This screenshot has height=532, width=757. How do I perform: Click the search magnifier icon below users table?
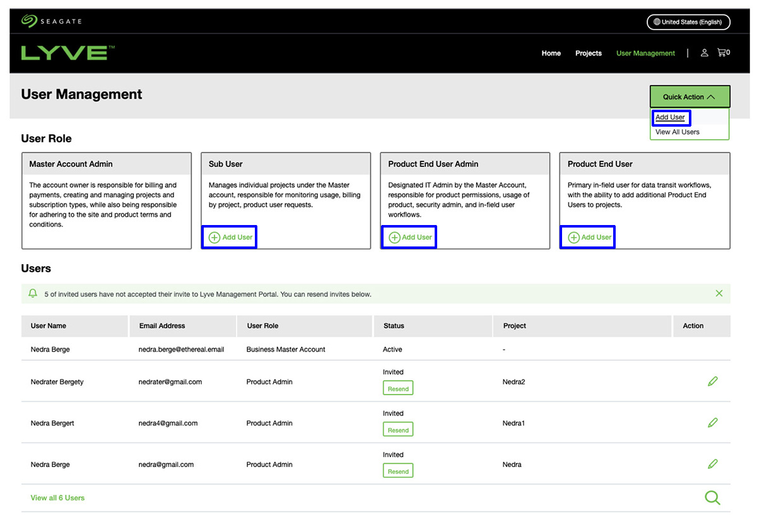(712, 497)
